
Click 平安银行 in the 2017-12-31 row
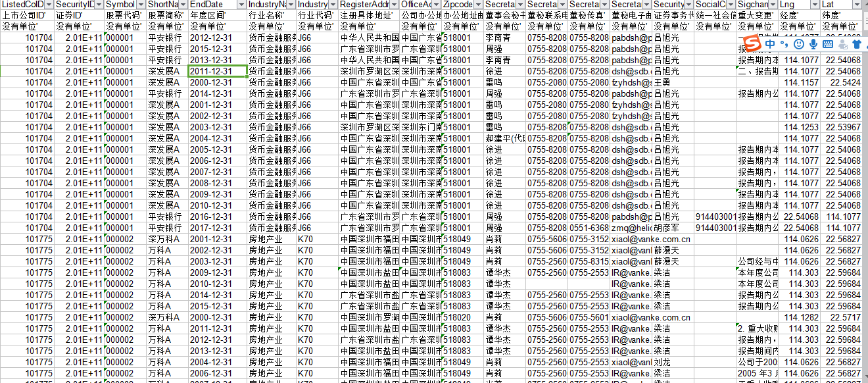[x=167, y=228]
